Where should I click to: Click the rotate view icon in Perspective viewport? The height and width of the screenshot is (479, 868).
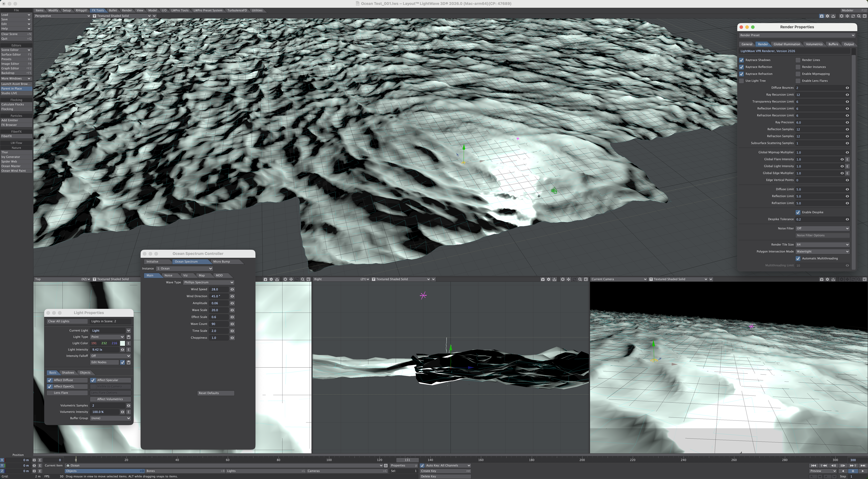coord(853,16)
